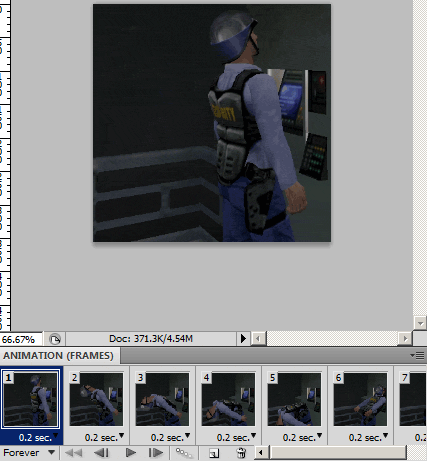Open frame 6 delay time dropdown
The width and height of the screenshot is (427, 461).
pyautogui.click(x=368, y=437)
